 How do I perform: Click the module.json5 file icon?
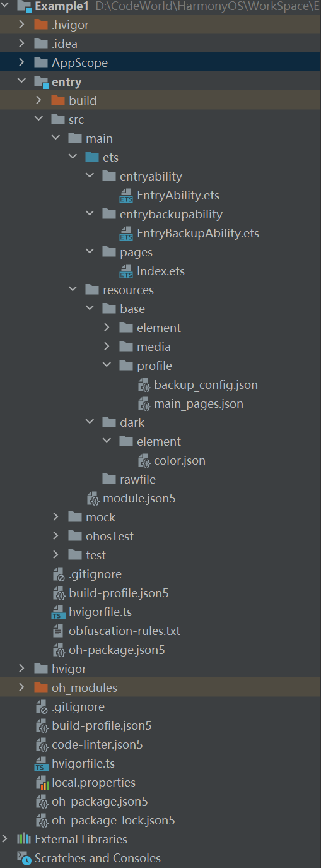[x=93, y=499]
